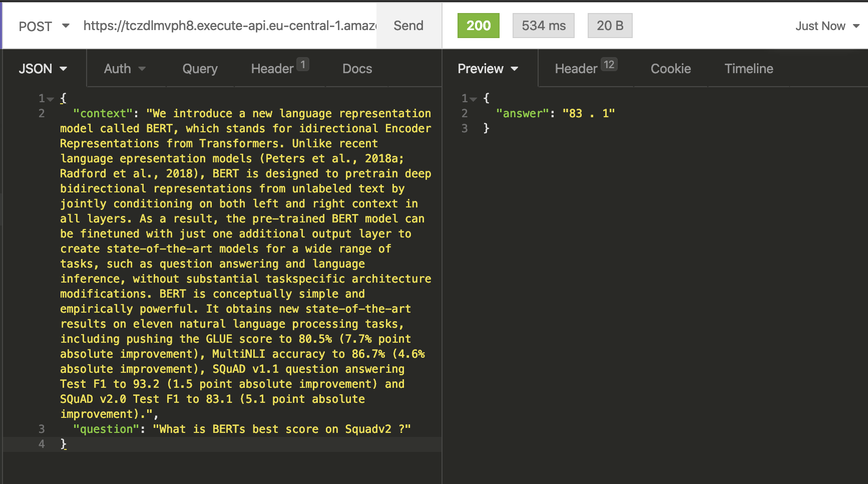The height and width of the screenshot is (484, 868).
Task: Expand the Preview mode dropdown
Action: [x=488, y=69]
